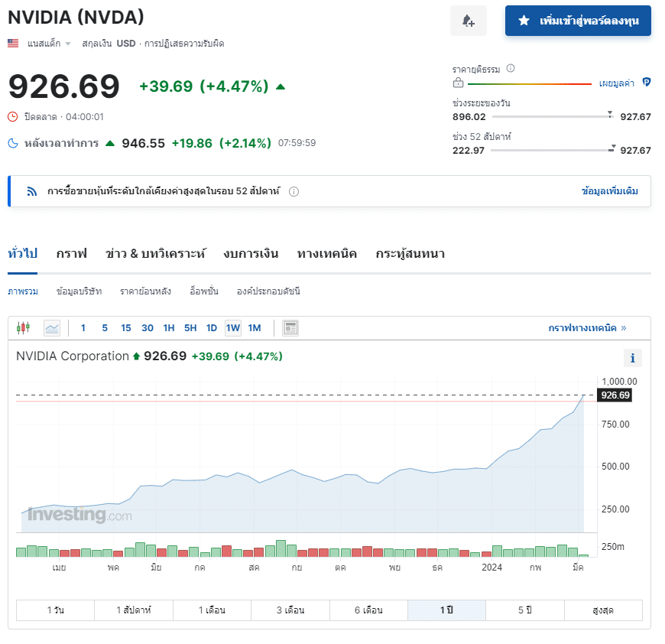Set chart interval to 1W
Viewport: 665px width, 644px height.
tap(233, 328)
